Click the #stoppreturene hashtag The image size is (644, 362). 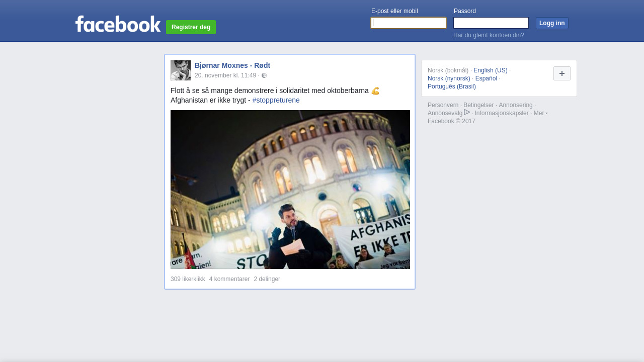(276, 100)
